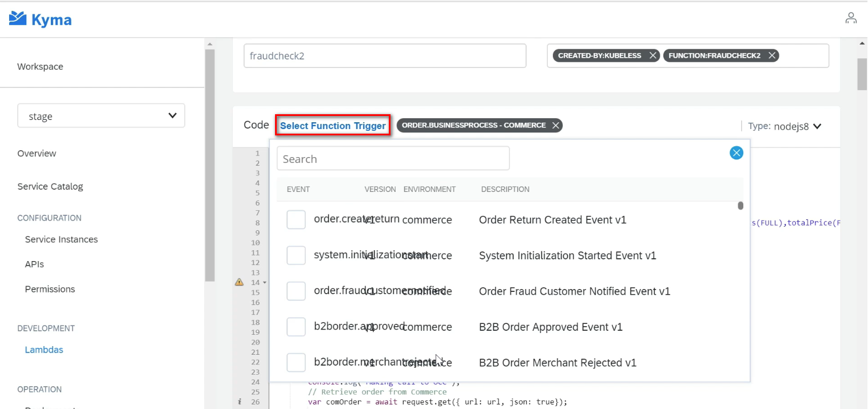Remove ORDER.BUSINESSPROCESS - COMMERCE trigger tag
The image size is (868, 409).
click(555, 125)
